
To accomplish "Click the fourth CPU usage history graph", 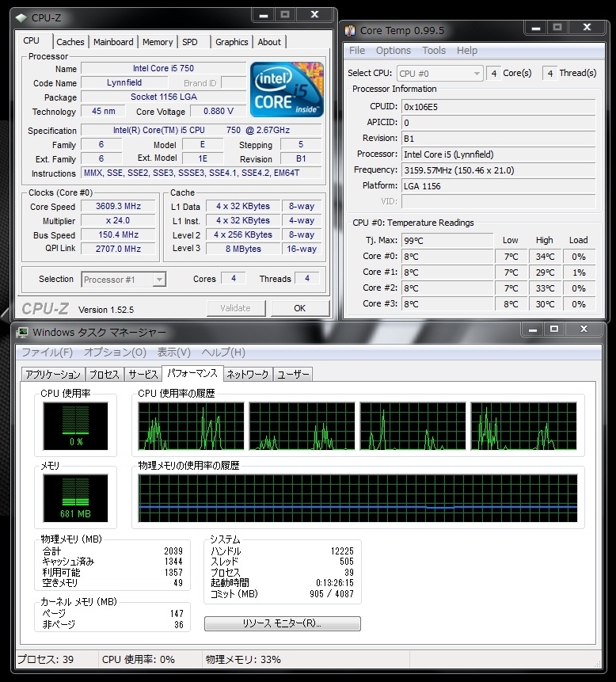I will click(x=524, y=426).
